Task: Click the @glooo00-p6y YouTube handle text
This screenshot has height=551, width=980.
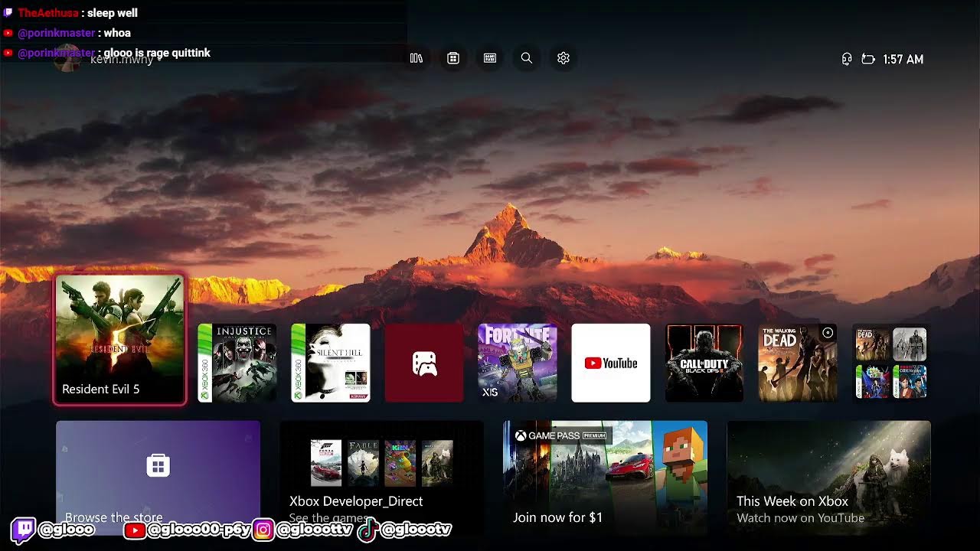Action: point(199,530)
